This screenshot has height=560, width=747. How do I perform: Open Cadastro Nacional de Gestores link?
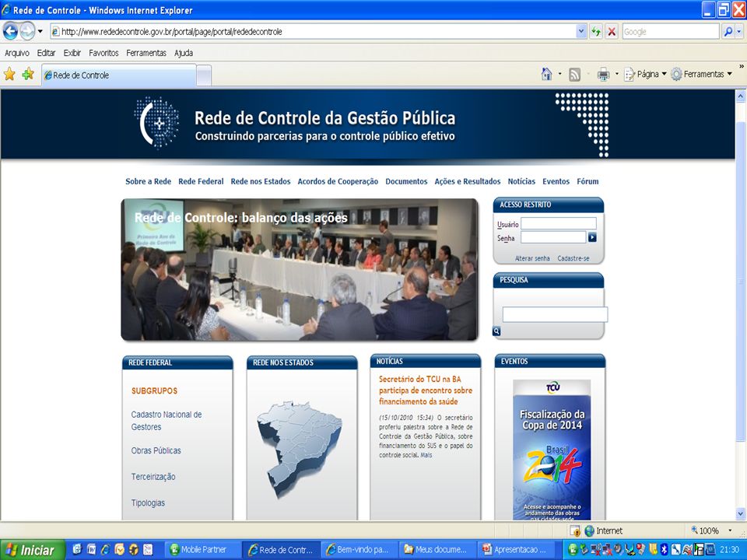[x=167, y=421]
